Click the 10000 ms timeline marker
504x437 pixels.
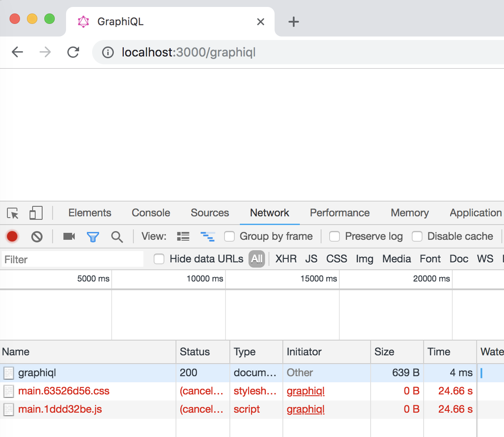click(x=205, y=278)
